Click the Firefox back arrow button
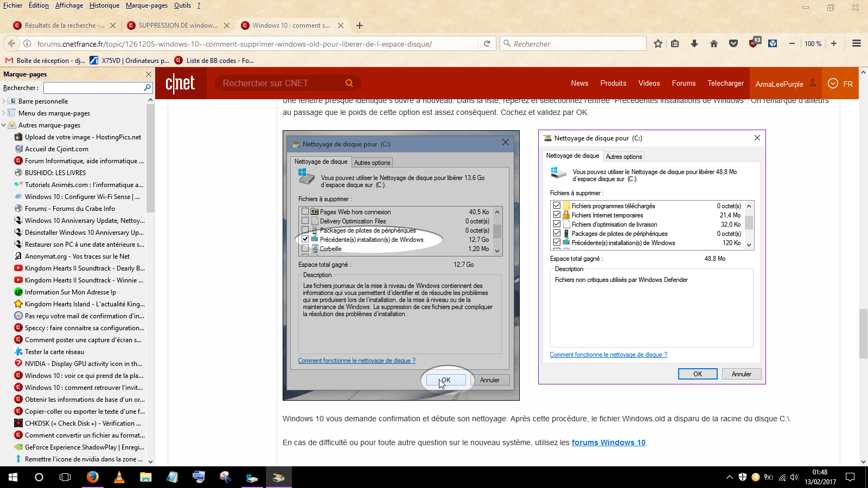 coord(11,43)
